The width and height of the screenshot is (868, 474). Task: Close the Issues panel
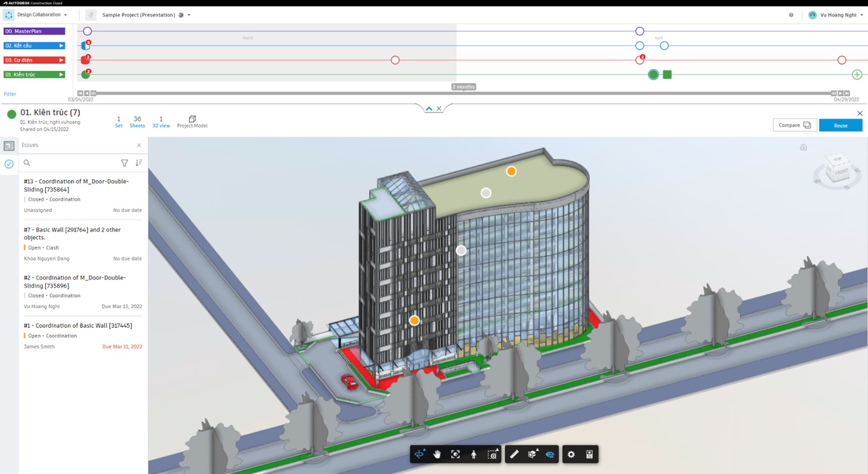[139, 146]
